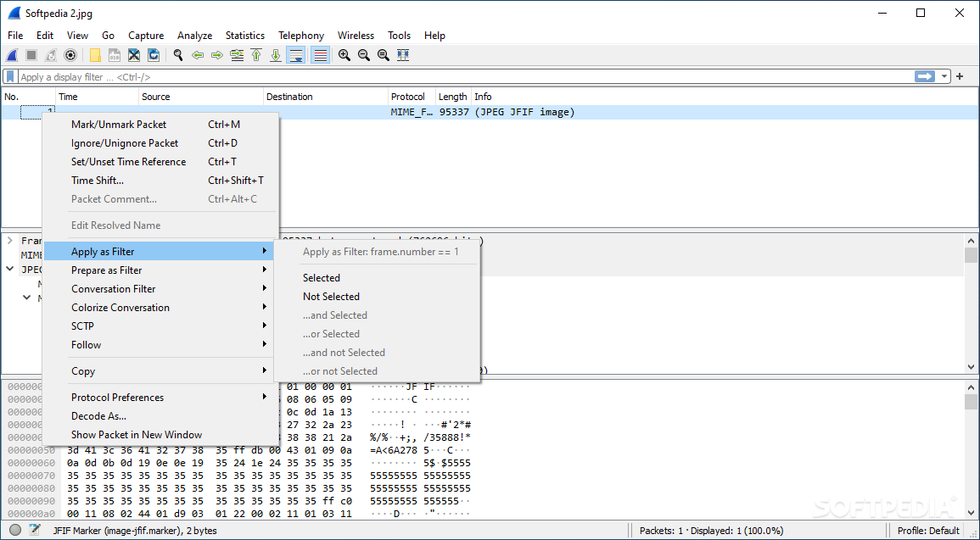Open the Statistics menu
This screenshot has width=980, height=540.
244,36
